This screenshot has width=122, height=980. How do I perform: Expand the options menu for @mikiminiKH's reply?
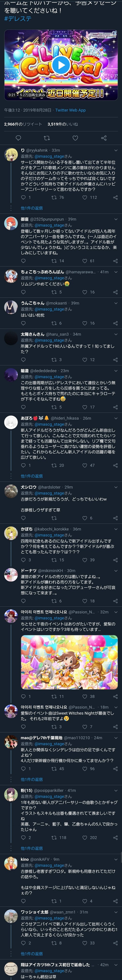click(x=115, y=571)
